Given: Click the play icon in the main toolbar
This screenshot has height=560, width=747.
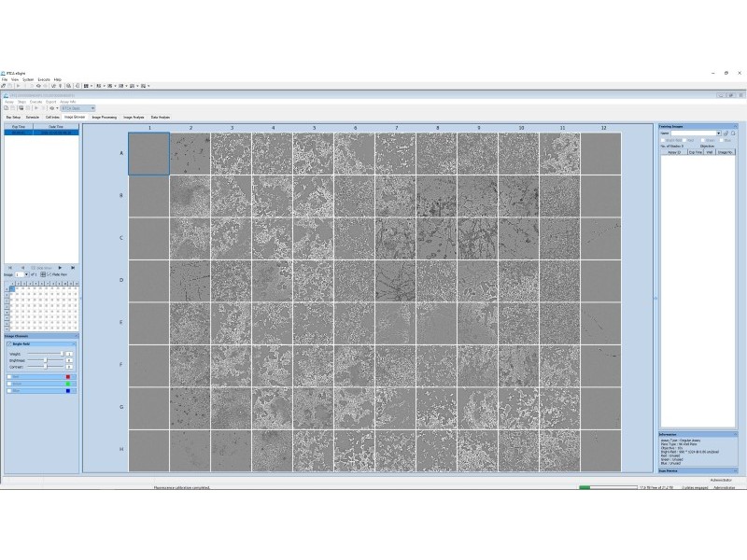Looking at the screenshot, I should [18, 86].
